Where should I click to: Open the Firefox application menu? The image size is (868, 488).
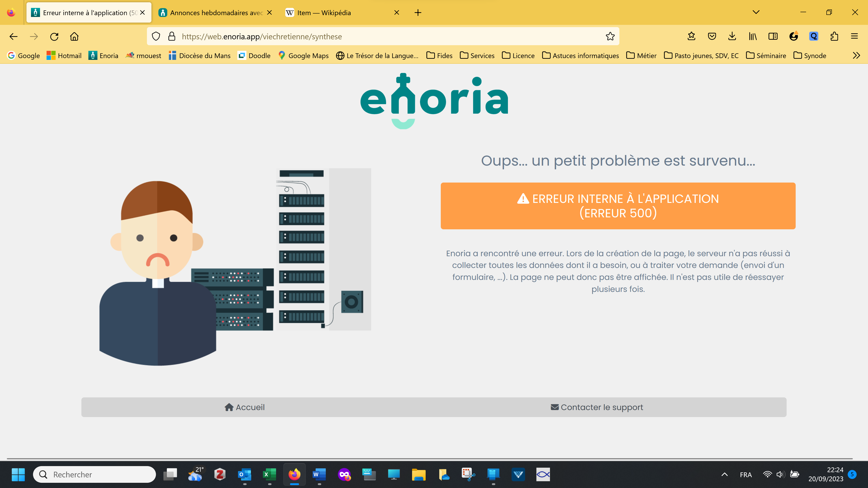pos(854,36)
